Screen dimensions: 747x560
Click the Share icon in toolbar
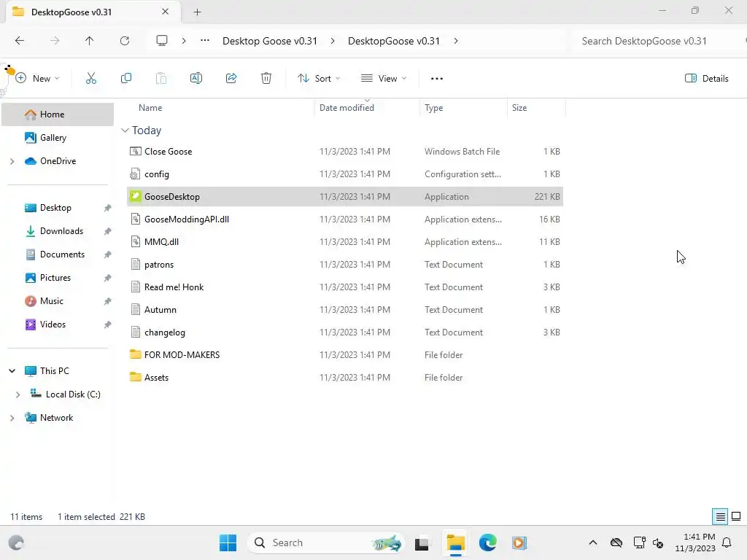pos(231,79)
